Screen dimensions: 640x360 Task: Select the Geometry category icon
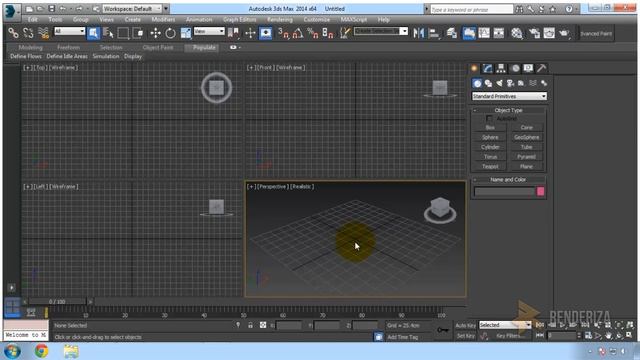[477, 83]
